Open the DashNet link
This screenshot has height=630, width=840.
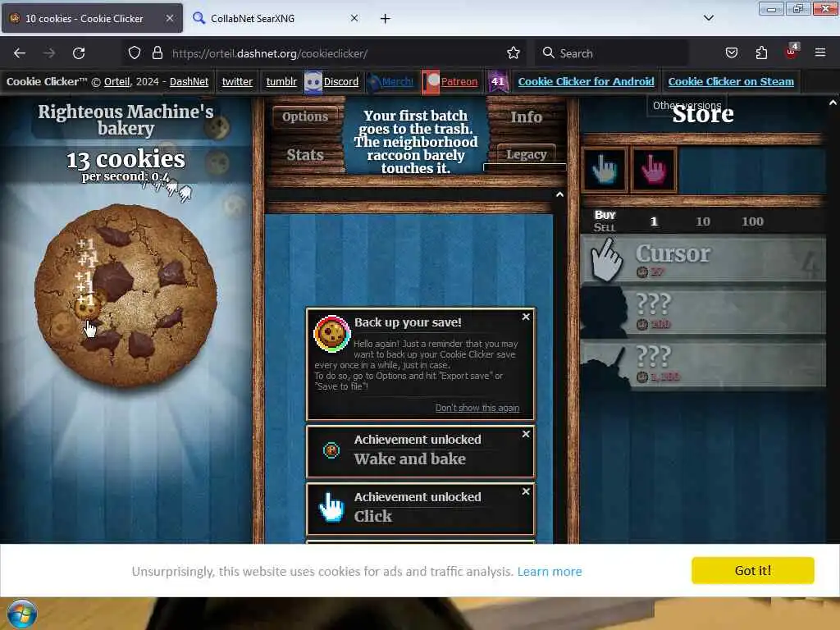[189, 81]
